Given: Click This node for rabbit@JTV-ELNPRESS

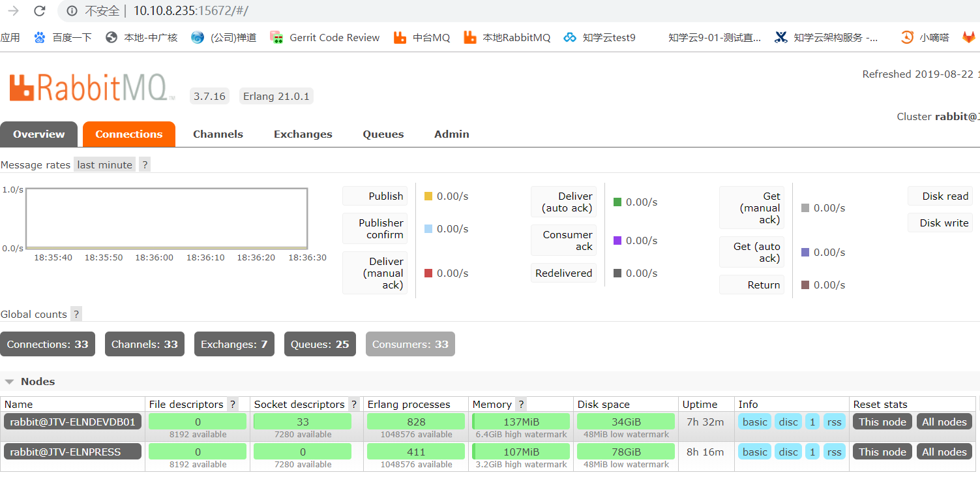Looking at the screenshot, I should (882, 451).
